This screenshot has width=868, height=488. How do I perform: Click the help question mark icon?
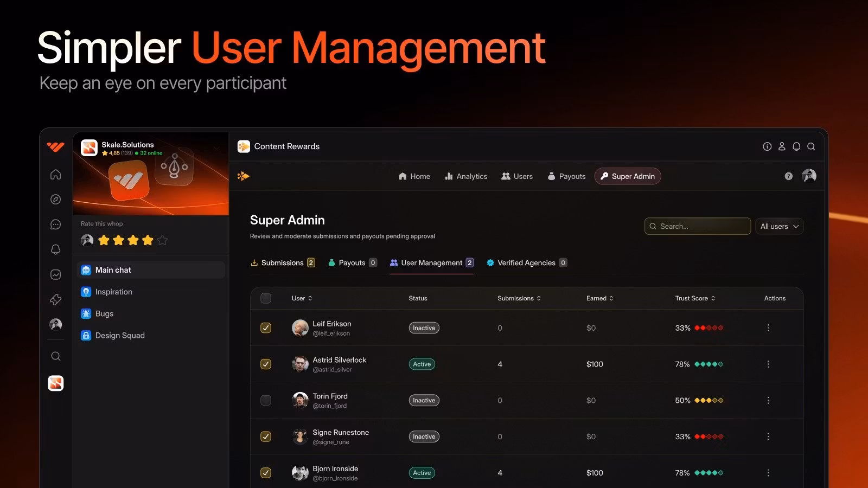tap(788, 176)
